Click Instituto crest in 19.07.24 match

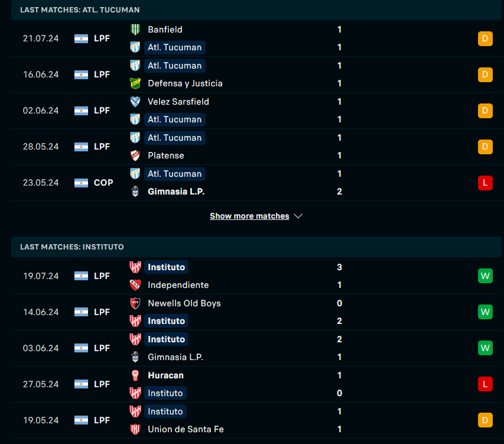point(135,267)
